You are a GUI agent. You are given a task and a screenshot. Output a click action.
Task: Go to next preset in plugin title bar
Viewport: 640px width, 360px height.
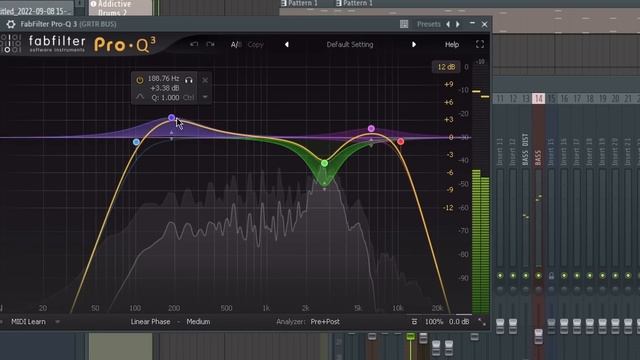[458, 24]
